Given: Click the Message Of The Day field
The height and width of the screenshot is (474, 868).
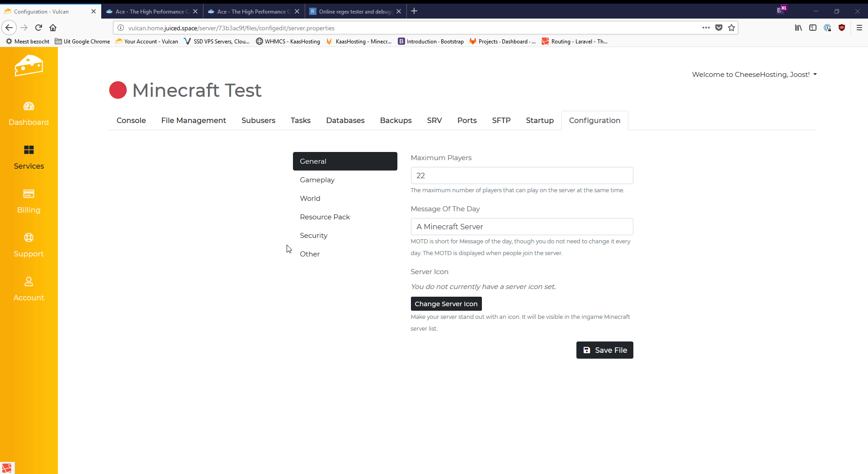Looking at the screenshot, I should tap(522, 227).
